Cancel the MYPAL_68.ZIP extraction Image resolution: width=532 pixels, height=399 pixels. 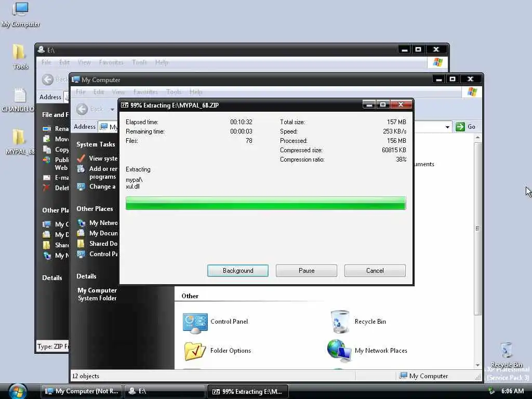click(x=375, y=270)
